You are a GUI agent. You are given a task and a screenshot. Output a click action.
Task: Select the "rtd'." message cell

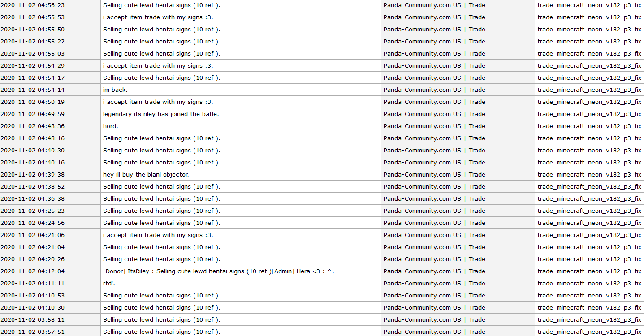coord(110,283)
